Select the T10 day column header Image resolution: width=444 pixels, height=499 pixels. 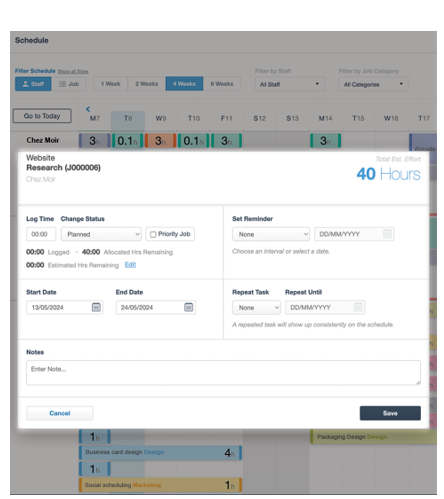coord(194,119)
